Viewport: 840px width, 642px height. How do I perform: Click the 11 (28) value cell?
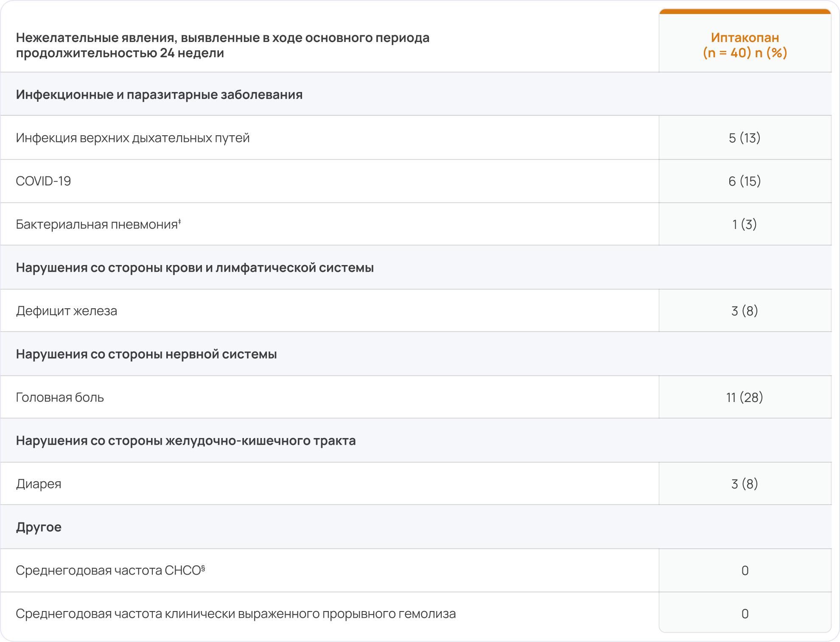(745, 397)
